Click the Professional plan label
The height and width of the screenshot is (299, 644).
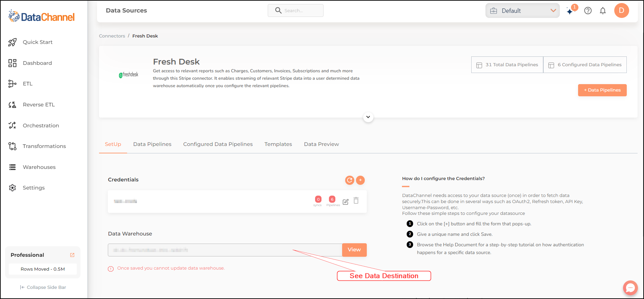27,255
